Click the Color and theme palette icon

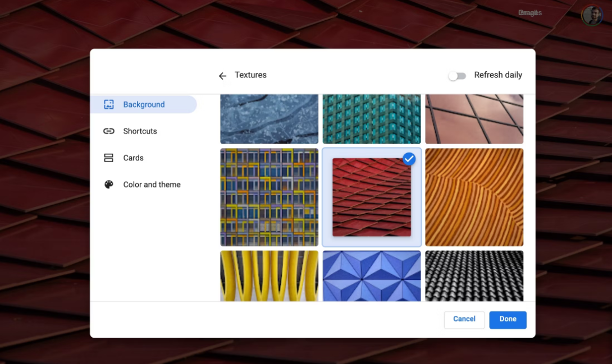coord(109,185)
